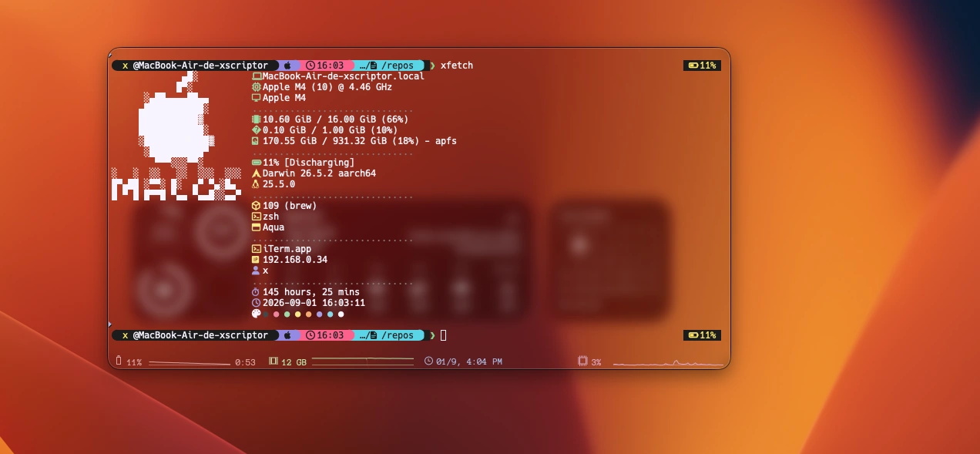Select the white color dot
The width and height of the screenshot is (980, 454).
(x=341, y=314)
